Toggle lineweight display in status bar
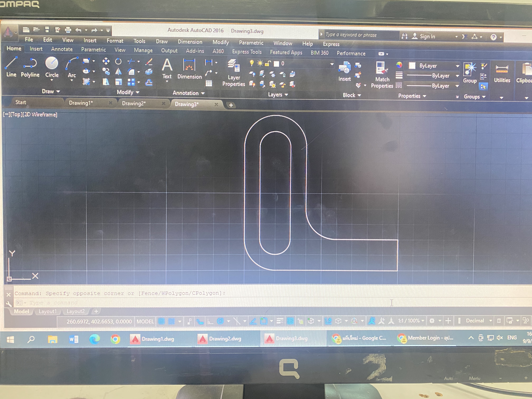Image resolution: width=532 pixels, height=399 pixels. (280, 321)
